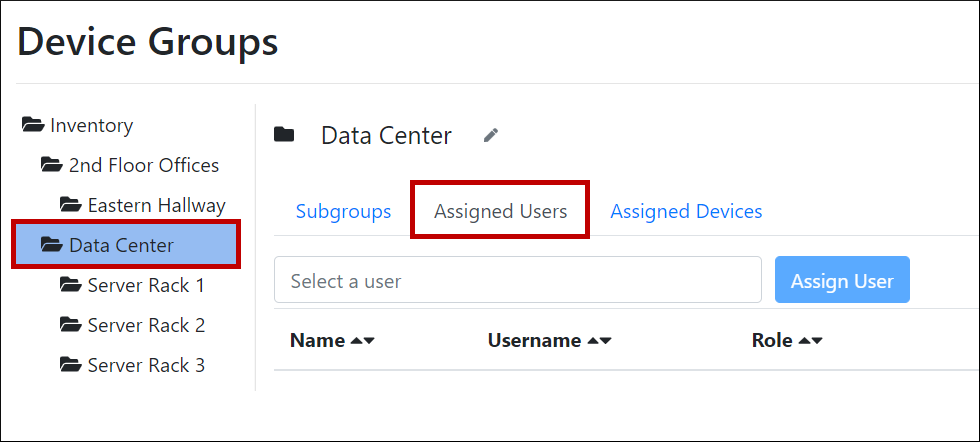Click the black folder icon in the header

[x=285, y=135]
